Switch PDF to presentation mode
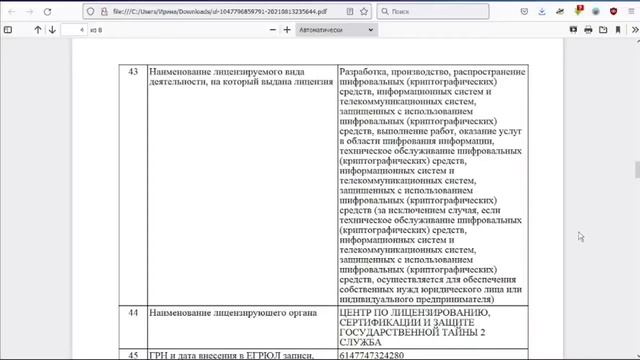 pos(573,30)
